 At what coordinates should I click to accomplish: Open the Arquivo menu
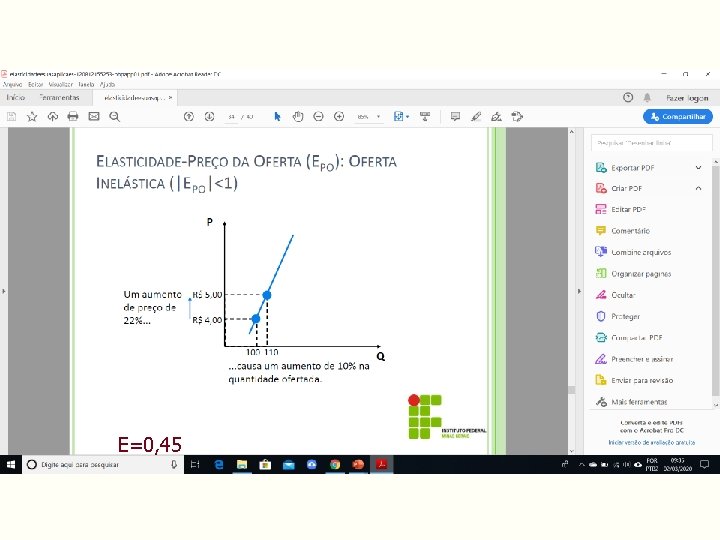click(x=12, y=84)
